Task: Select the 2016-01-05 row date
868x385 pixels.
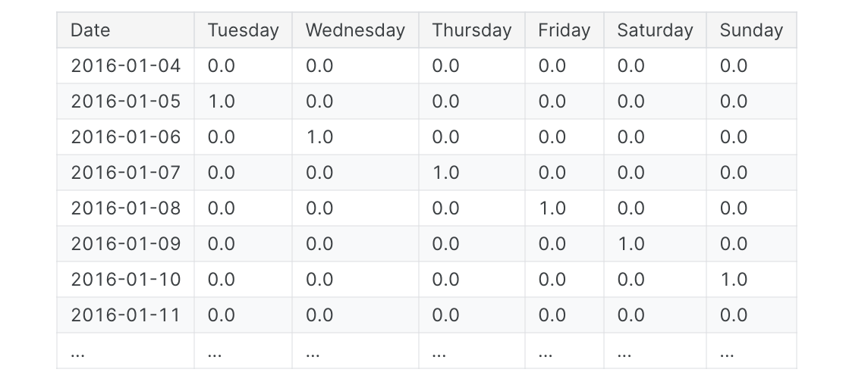Action: [126, 102]
